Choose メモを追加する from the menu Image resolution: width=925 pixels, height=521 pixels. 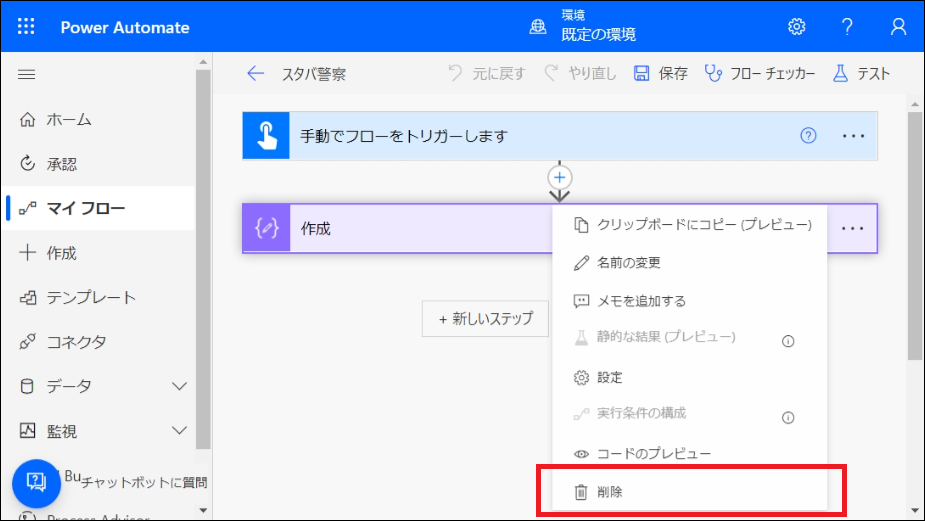click(x=690, y=301)
